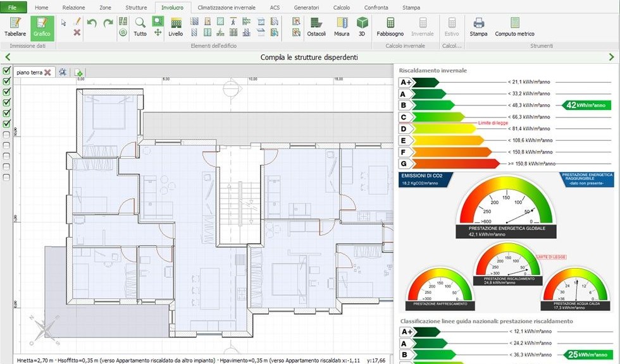Click the red G energy class bar
Viewport: 620px width, 364px height.
(x=450, y=164)
